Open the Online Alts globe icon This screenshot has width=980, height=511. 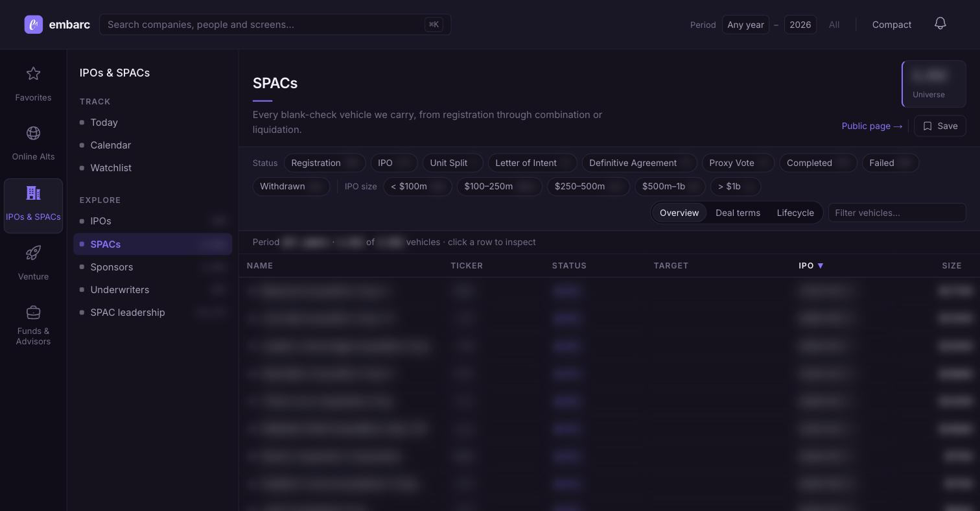pyautogui.click(x=33, y=133)
